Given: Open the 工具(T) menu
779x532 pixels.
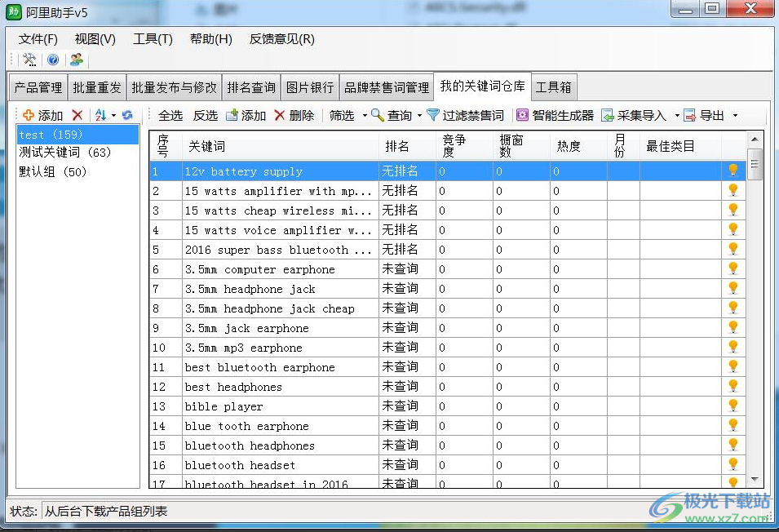Looking at the screenshot, I should [x=153, y=38].
